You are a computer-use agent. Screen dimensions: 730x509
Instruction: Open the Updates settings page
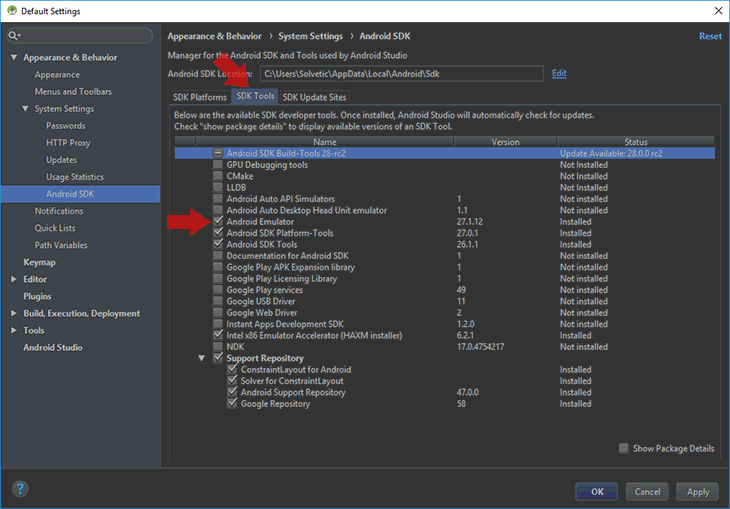61,160
